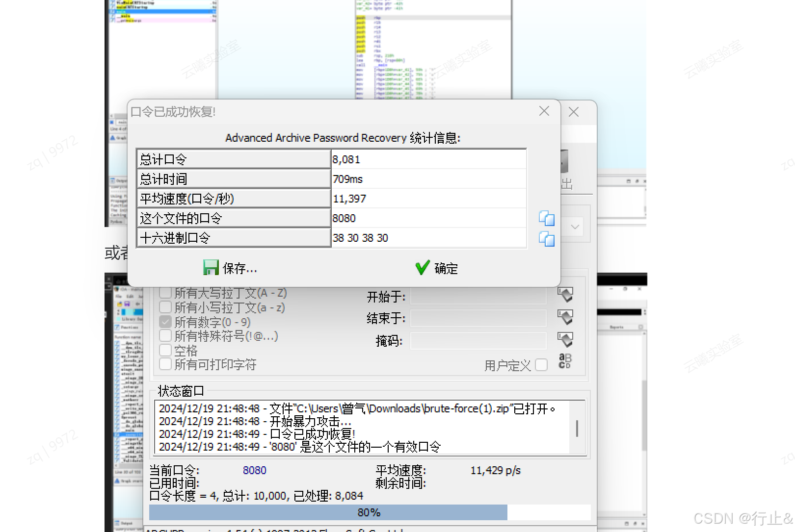Viewport: 795px width, 532px height.
Task: Select the hex value 38 30 38 30 cell
Action: coord(429,238)
